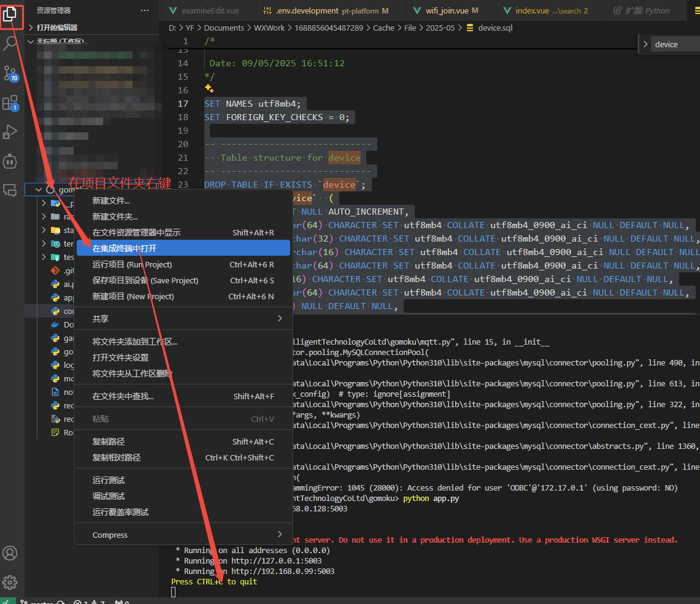This screenshot has width=700, height=604.
Task: Click the git icon of .git file
Action: click(55, 270)
